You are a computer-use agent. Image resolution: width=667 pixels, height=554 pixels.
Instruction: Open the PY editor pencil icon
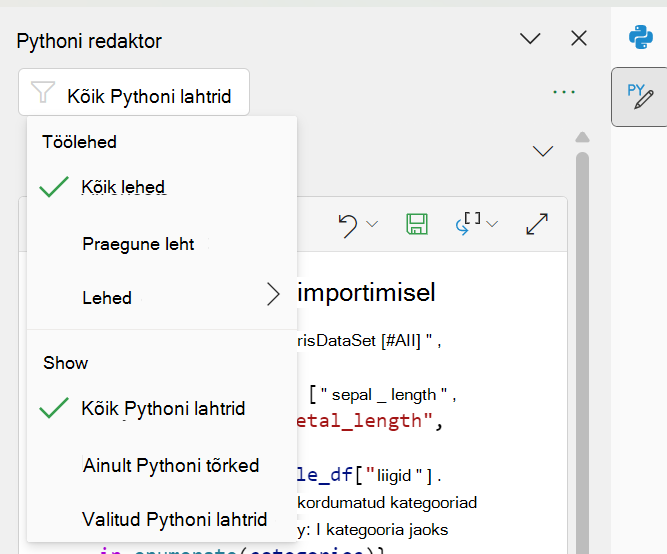pyautogui.click(x=640, y=97)
